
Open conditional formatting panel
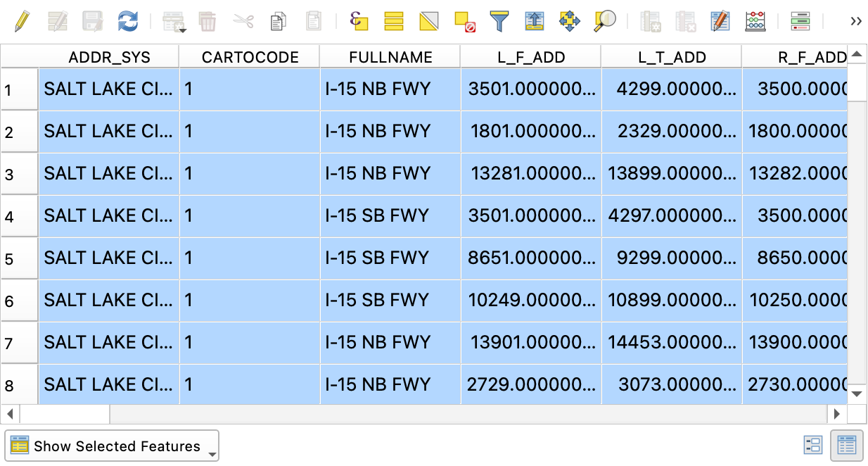pyautogui.click(x=800, y=21)
